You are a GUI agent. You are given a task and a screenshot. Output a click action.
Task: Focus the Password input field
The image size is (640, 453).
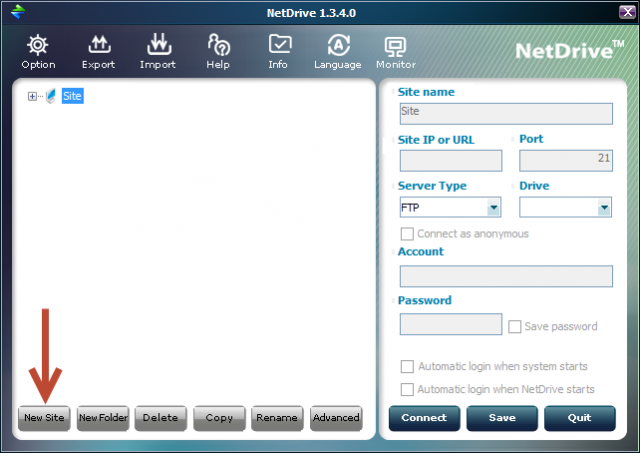[451, 324]
